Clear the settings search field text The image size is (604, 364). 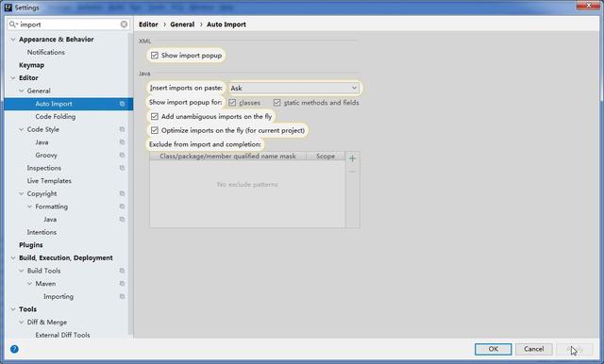click(x=124, y=25)
